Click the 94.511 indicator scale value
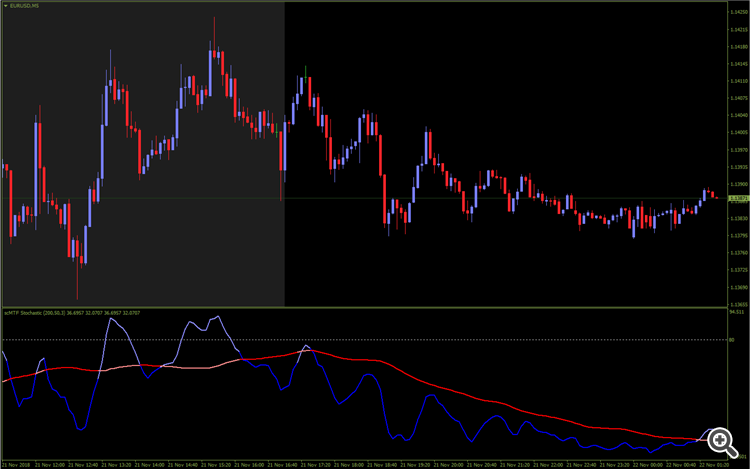The image size is (750, 469). tap(737, 312)
